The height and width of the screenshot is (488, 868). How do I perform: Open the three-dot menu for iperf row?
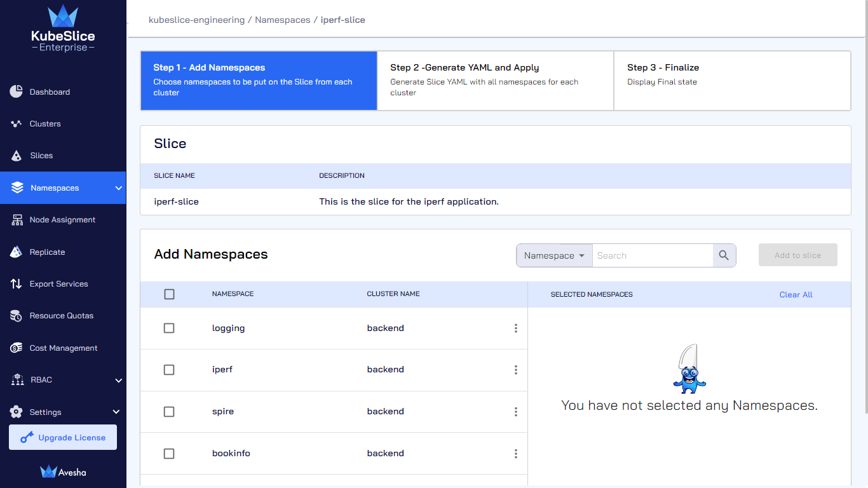coord(516,370)
